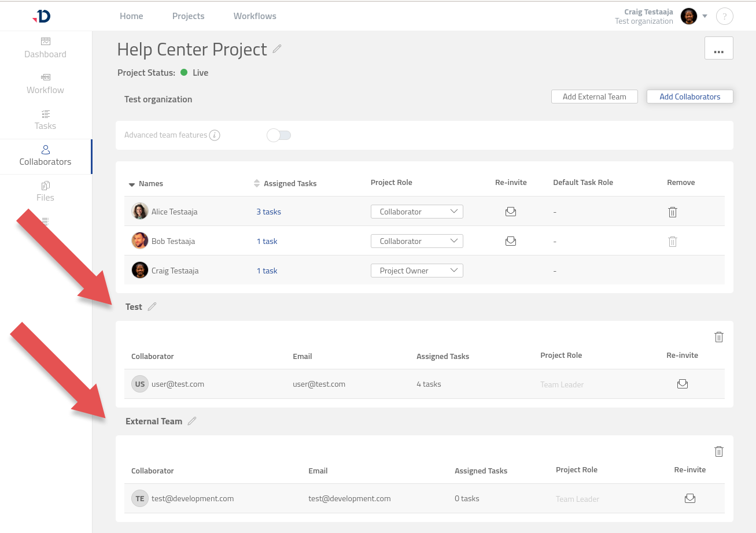Open the user account dropdown arrow
Screen dimensions: 756x533
click(x=705, y=16)
